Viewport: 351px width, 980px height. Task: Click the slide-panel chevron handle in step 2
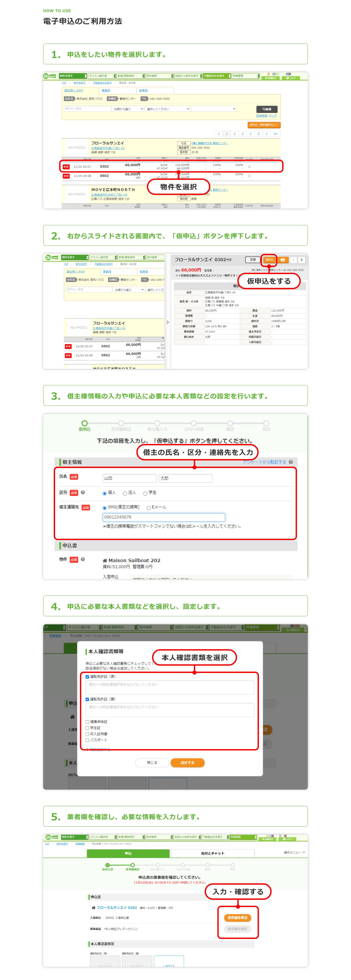(168, 322)
